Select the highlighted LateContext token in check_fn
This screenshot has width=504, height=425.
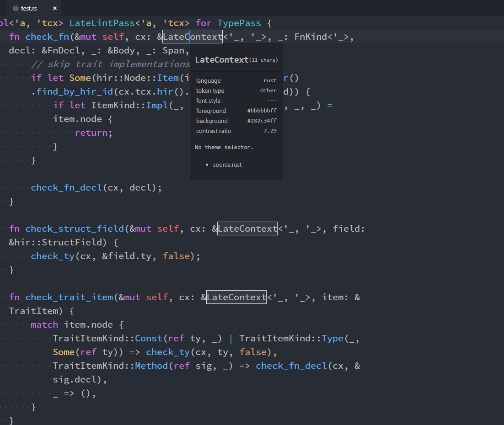click(x=192, y=37)
